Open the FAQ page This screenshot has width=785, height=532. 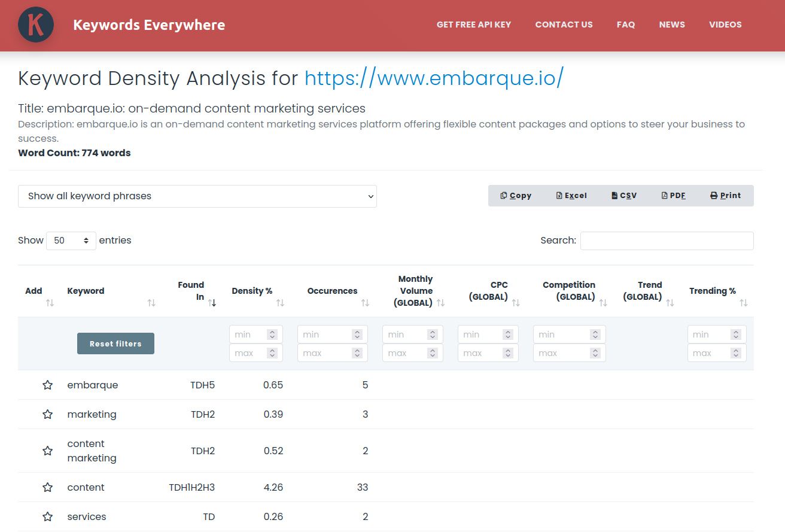[626, 25]
